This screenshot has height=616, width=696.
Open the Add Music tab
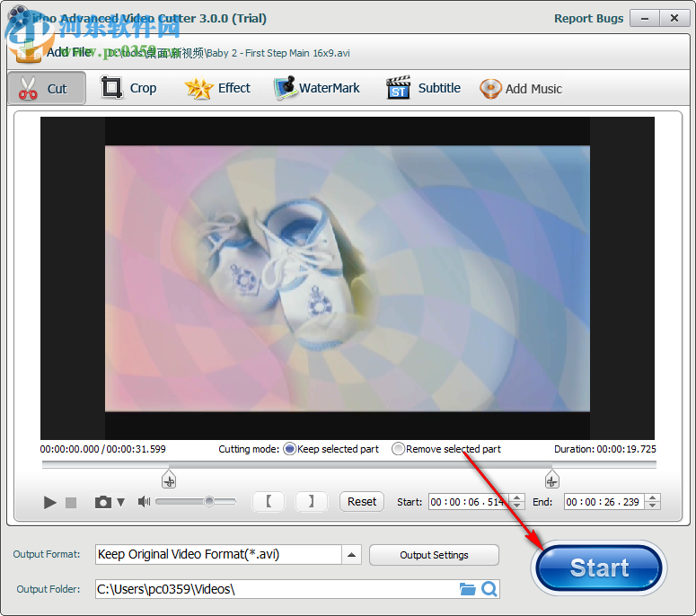click(521, 88)
